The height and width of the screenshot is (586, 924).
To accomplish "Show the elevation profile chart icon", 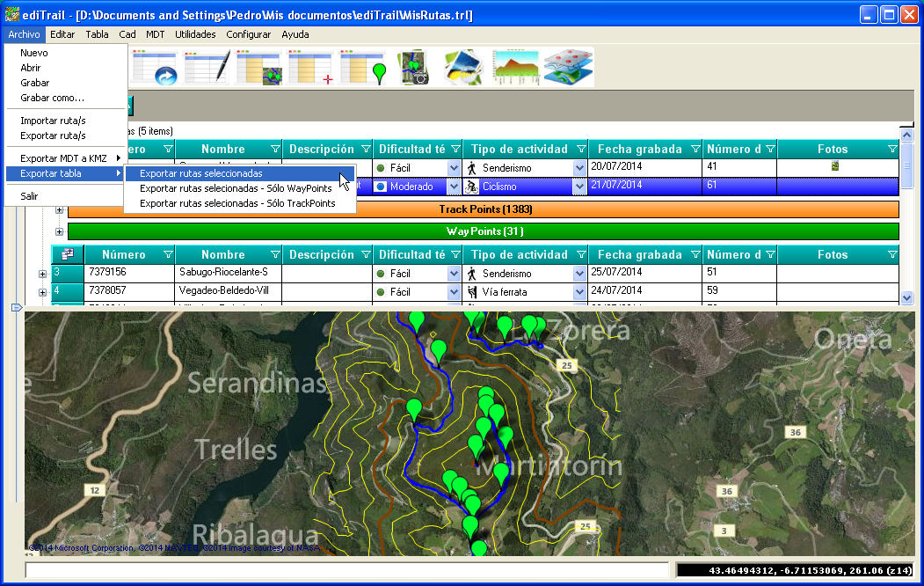I will [x=515, y=67].
